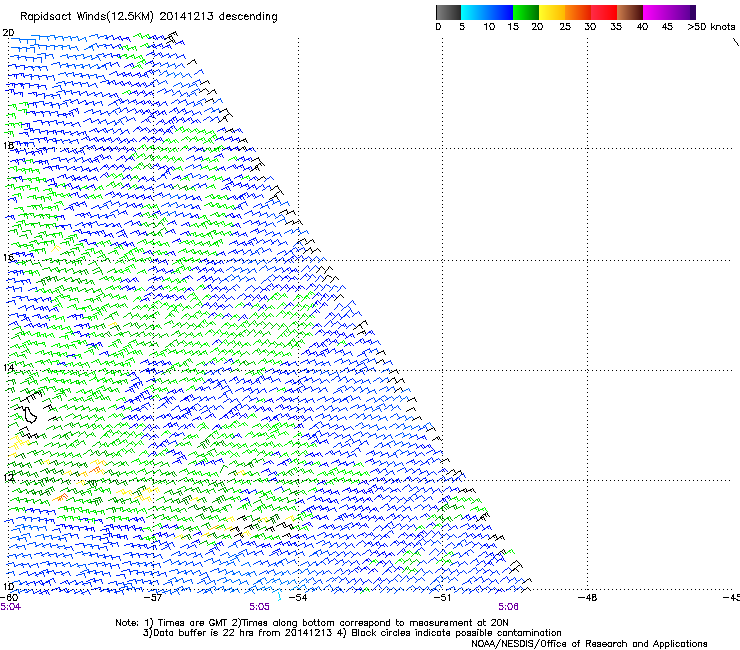
Task: Click the legend label 40
Action: pos(642,27)
